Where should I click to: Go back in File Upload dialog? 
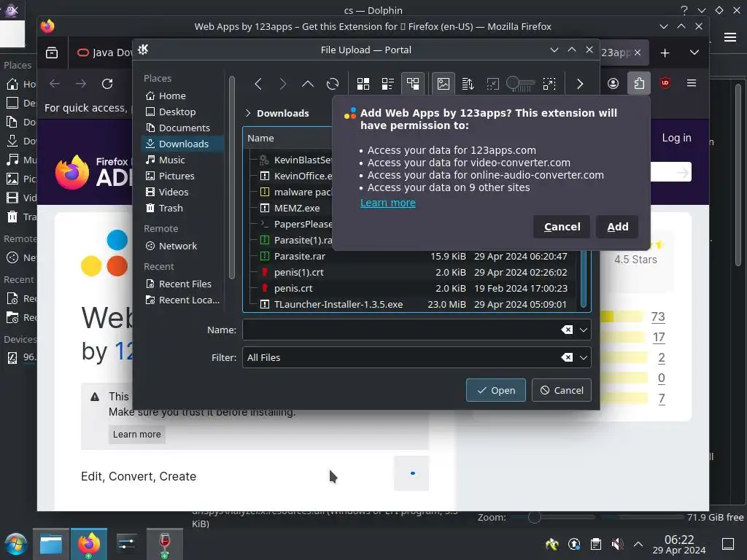[x=258, y=85]
